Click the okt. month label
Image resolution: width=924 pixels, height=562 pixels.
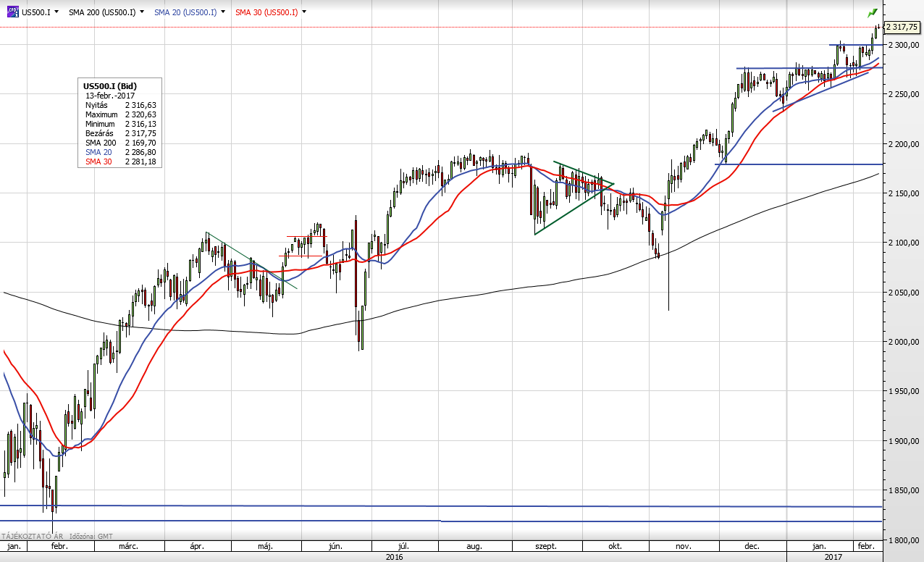[x=616, y=547]
